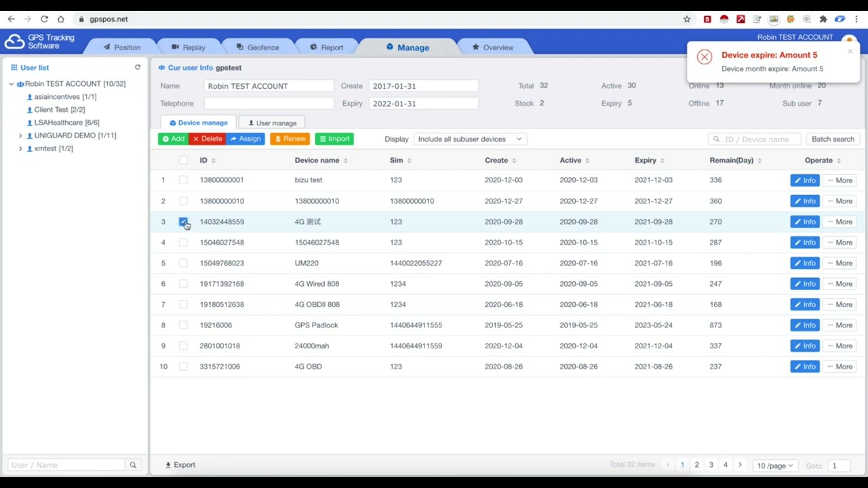Image resolution: width=868 pixels, height=488 pixels.
Task: Open the Geofence tab
Action: (258, 47)
